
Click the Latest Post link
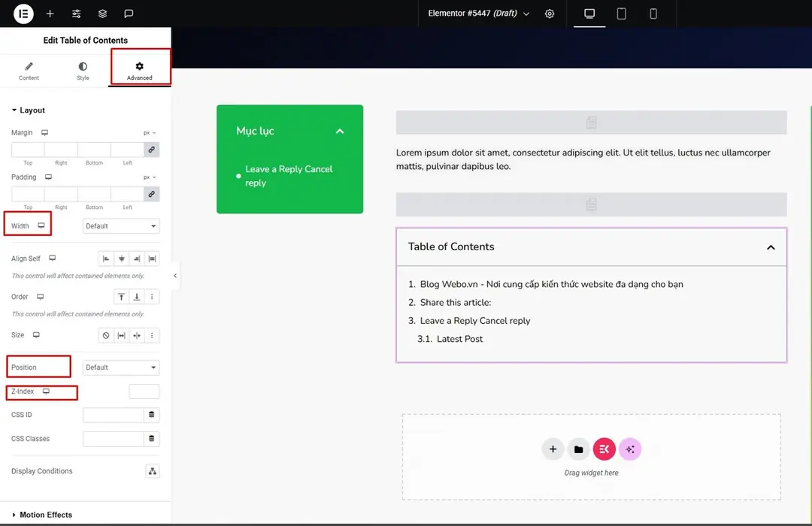(x=459, y=339)
